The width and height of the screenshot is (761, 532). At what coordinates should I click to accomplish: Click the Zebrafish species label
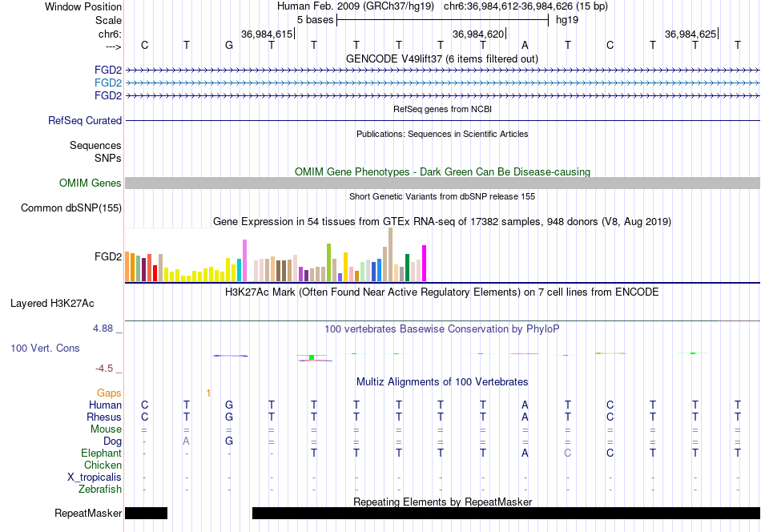(100, 489)
